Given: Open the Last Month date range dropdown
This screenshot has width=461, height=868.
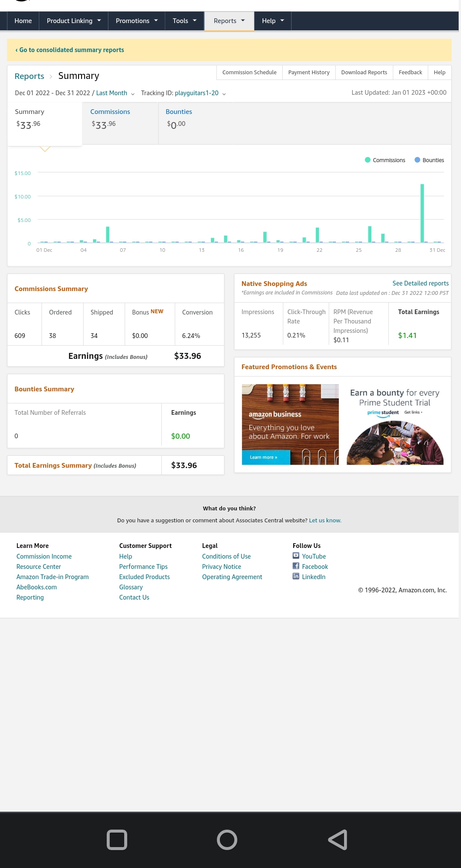Looking at the screenshot, I should click(x=115, y=93).
